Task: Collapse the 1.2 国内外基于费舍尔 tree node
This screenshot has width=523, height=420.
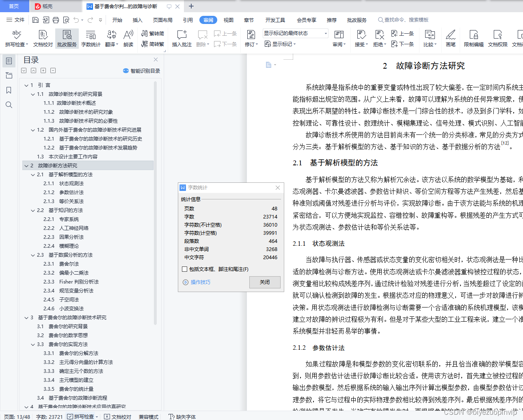Action: (33, 130)
